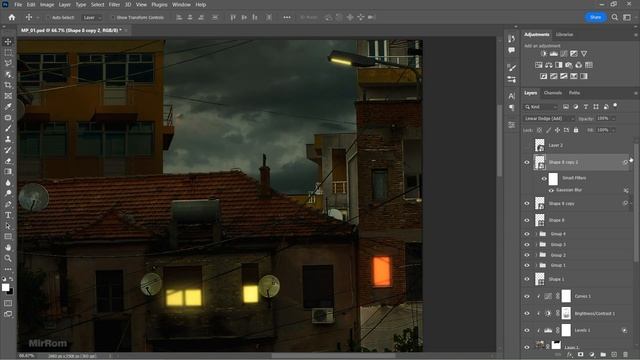
Task: Select the Eyedropper tool
Action: pyautogui.click(x=8, y=107)
